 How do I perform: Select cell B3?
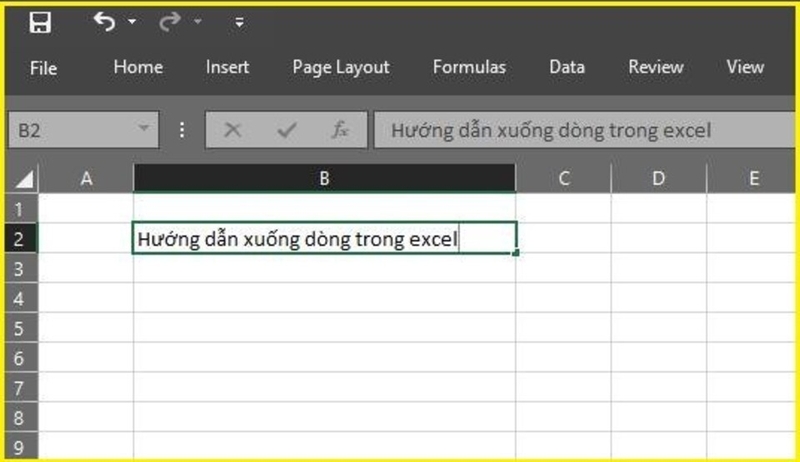point(324,268)
